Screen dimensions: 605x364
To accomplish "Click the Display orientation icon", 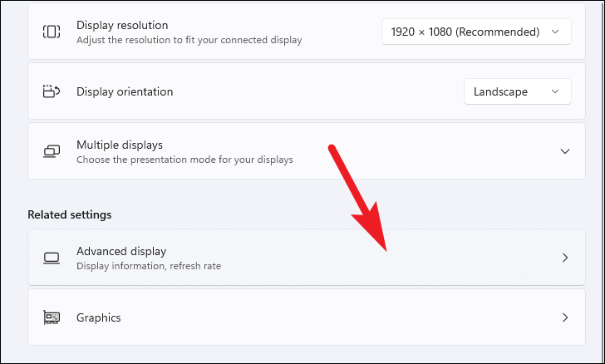I will [52, 91].
